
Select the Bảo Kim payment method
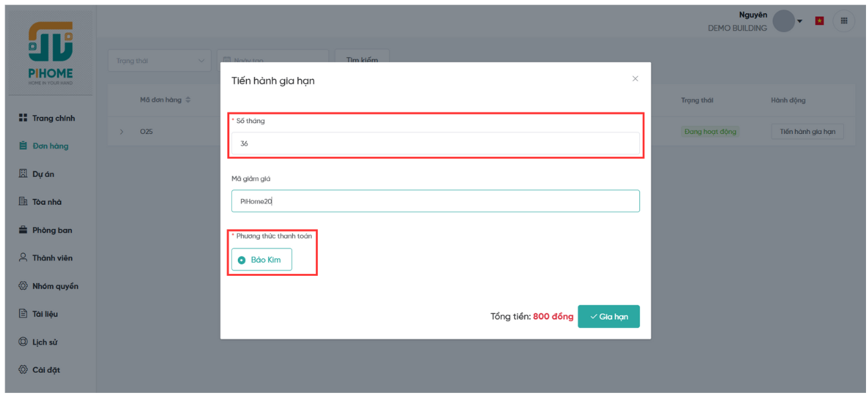pos(261,260)
